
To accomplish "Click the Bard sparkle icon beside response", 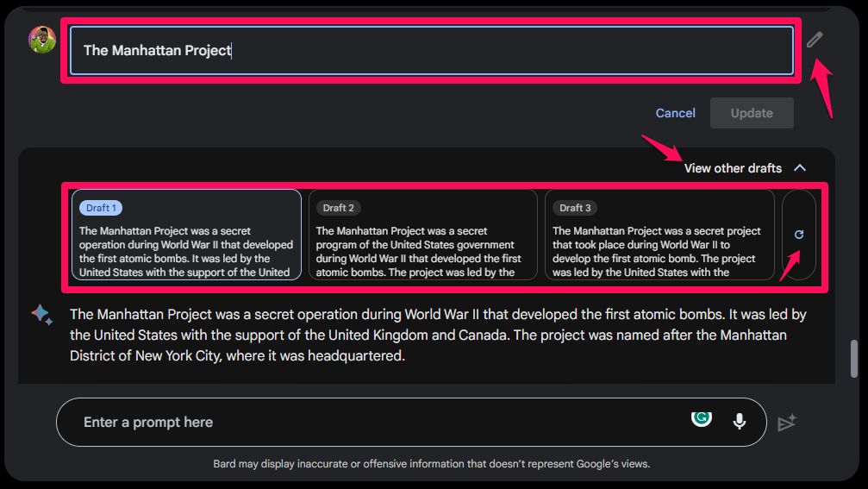I will pos(42,315).
